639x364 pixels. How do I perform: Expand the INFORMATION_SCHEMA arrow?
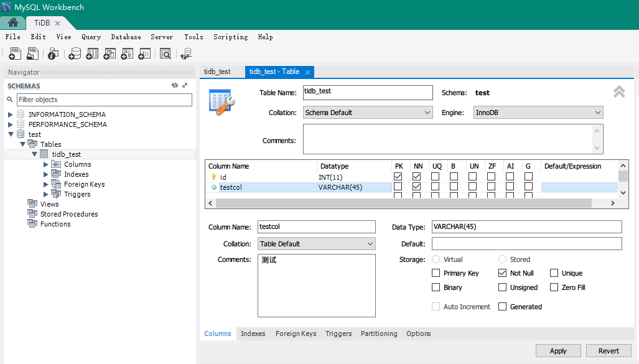pyautogui.click(x=11, y=114)
